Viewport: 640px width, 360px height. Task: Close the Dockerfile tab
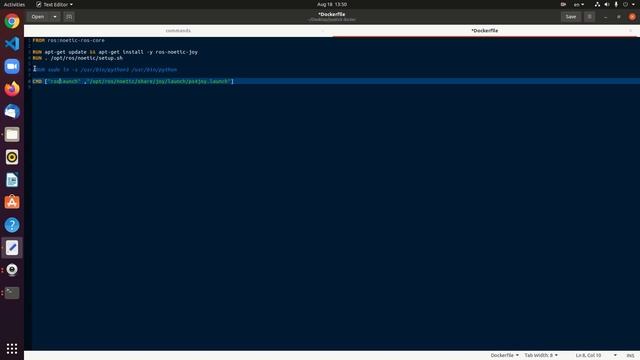[630, 31]
